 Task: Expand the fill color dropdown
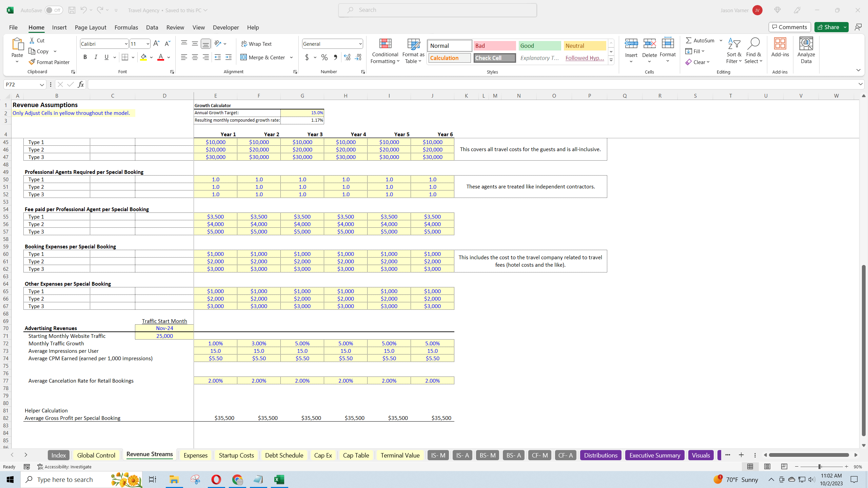(x=151, y=57)
